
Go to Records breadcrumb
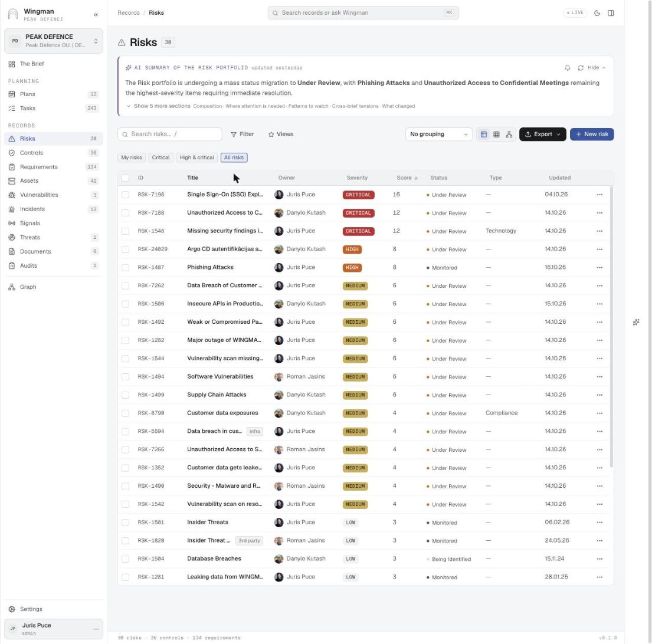click(129, 13)
